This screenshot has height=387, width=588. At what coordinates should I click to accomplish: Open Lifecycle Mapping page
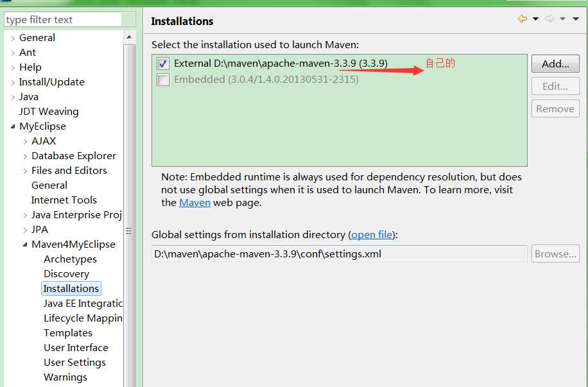pyautogui.click(x=83, y=318)
